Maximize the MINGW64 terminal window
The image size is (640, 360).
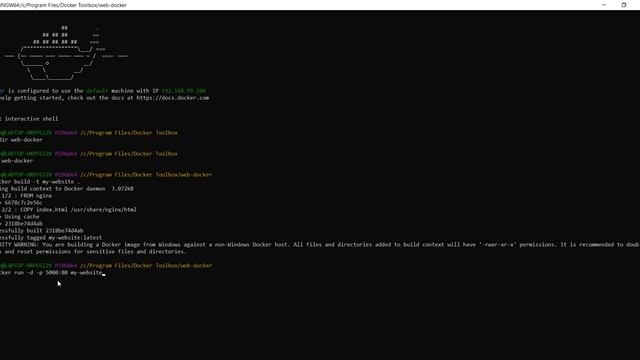(x=623, y=5)
